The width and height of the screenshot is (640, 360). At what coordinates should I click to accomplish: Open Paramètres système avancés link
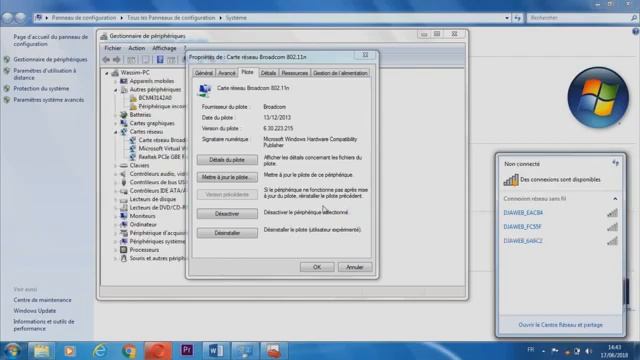48,100
